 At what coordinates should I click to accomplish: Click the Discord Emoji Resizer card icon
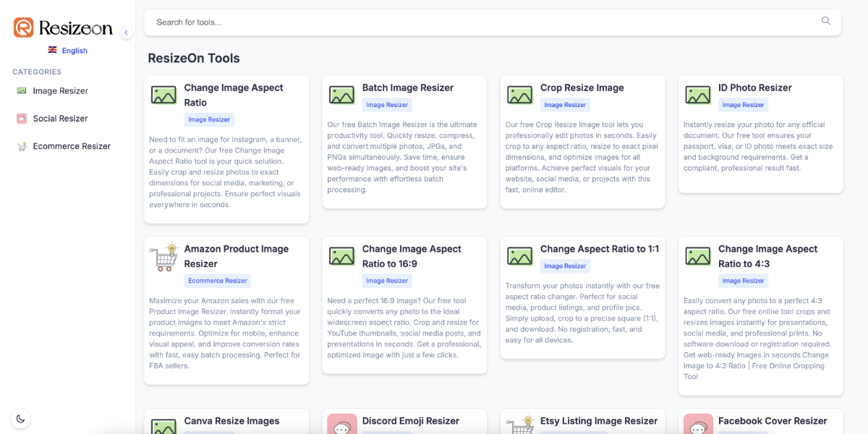[x=342, y=424]
